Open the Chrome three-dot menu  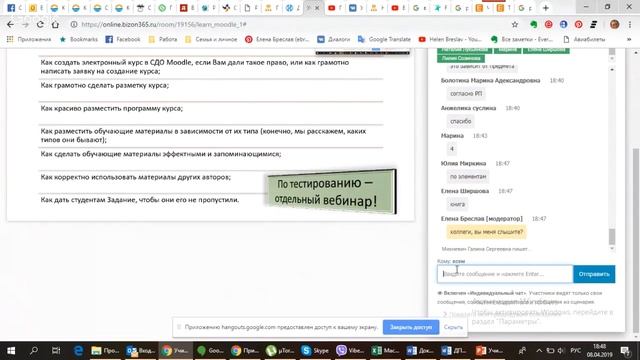coord(630,24)
